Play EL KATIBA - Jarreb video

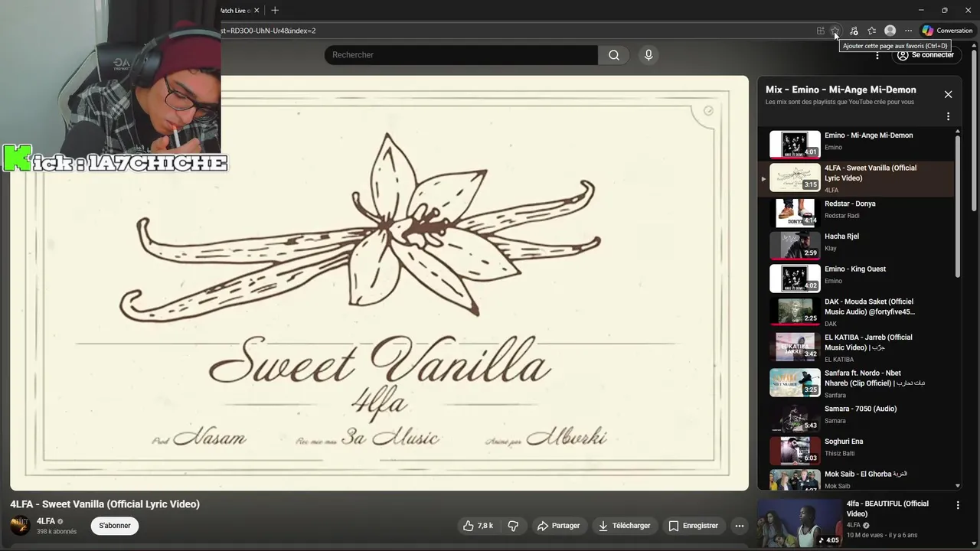(x=856, y=347)
